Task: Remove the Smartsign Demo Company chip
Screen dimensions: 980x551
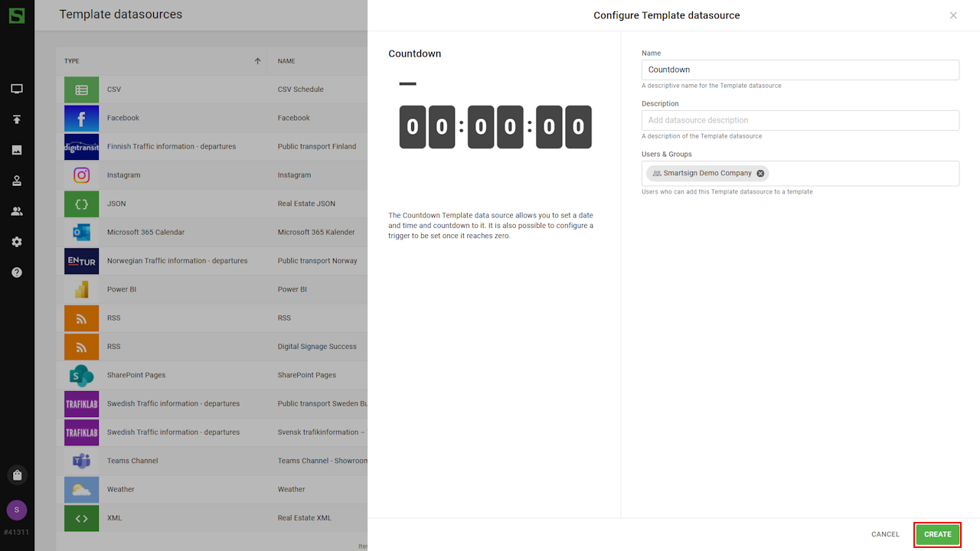Action: (x=760, y=174)
